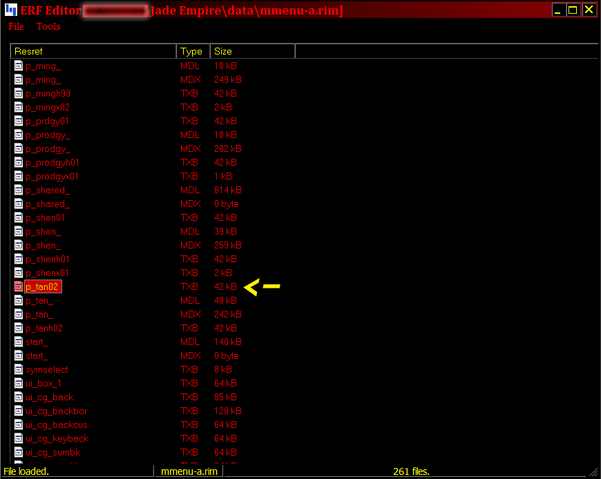
Task: Click 'File loaded.' status bar text
Action: click(26, 471)
